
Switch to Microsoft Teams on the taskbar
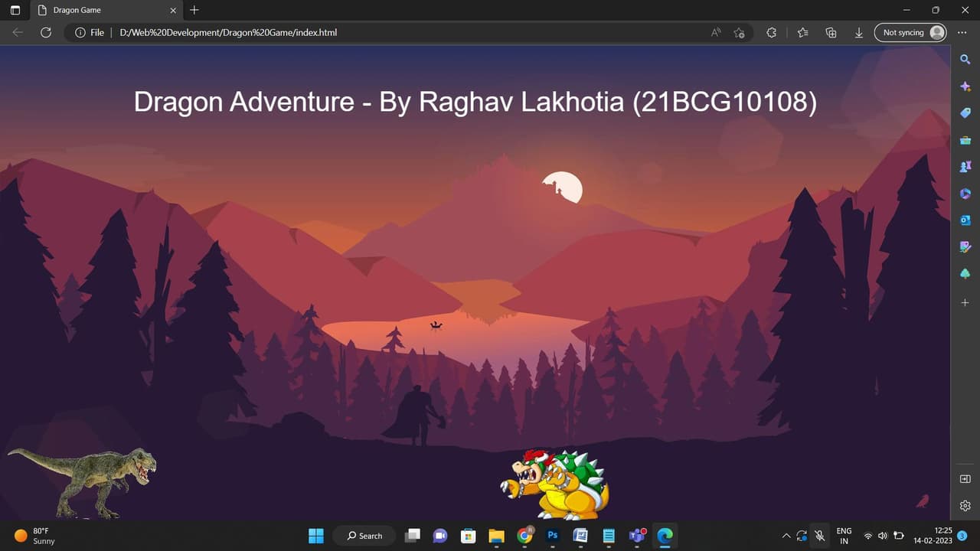[x=637, y=536]
